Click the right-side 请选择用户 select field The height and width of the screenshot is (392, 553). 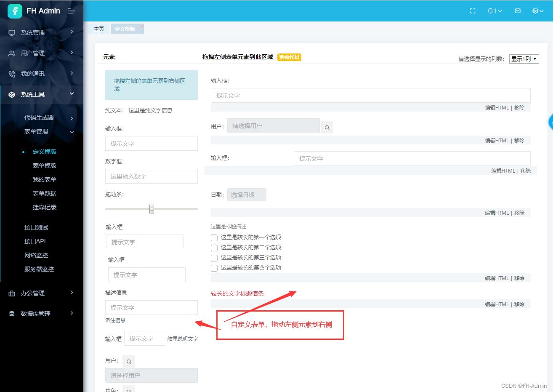click(x=274, y=126)
